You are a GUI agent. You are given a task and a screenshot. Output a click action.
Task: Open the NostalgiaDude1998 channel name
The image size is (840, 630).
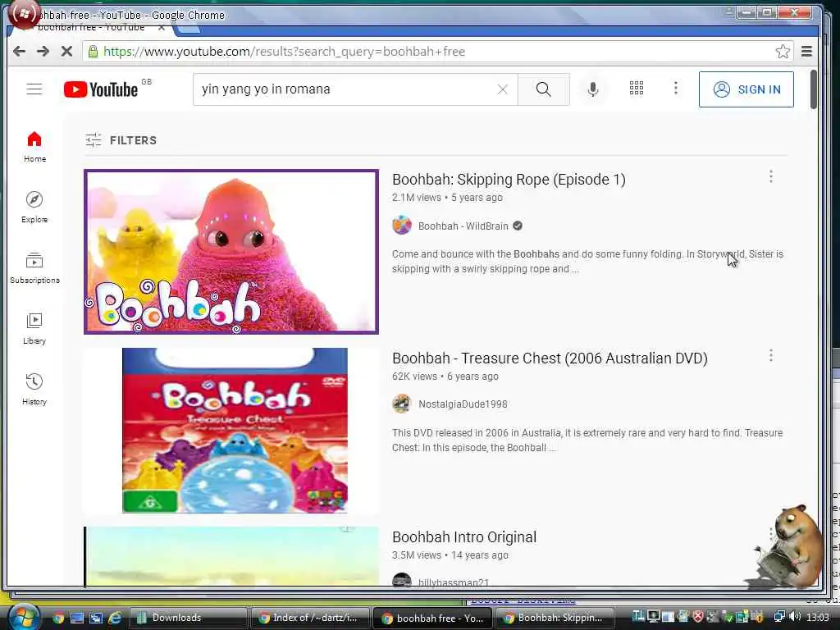pyautogui.click(x=463, y=404)
